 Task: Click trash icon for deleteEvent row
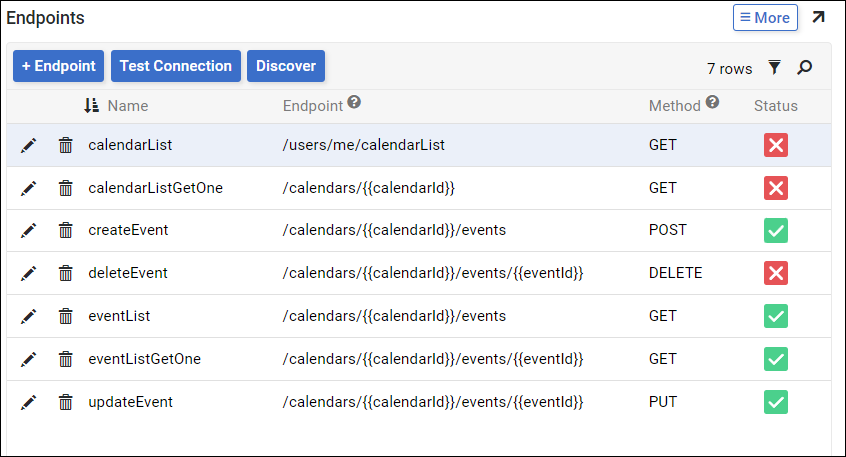pos(65,273)
